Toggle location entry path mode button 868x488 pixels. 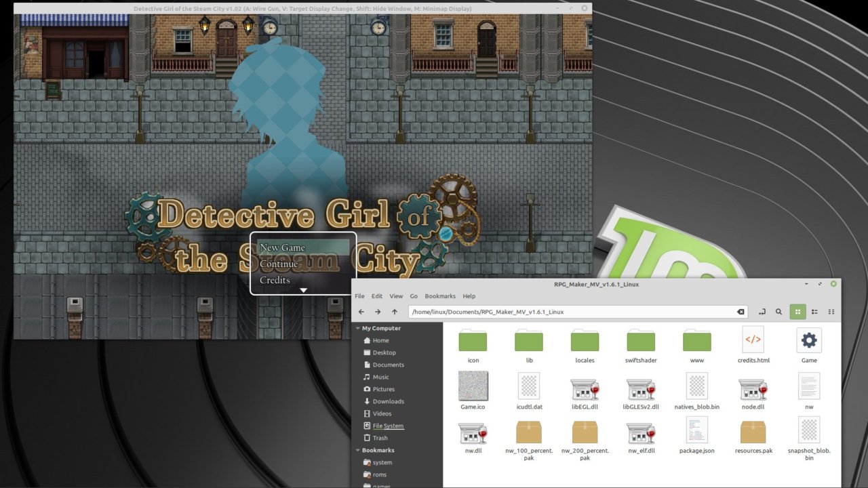coord(762,312)
